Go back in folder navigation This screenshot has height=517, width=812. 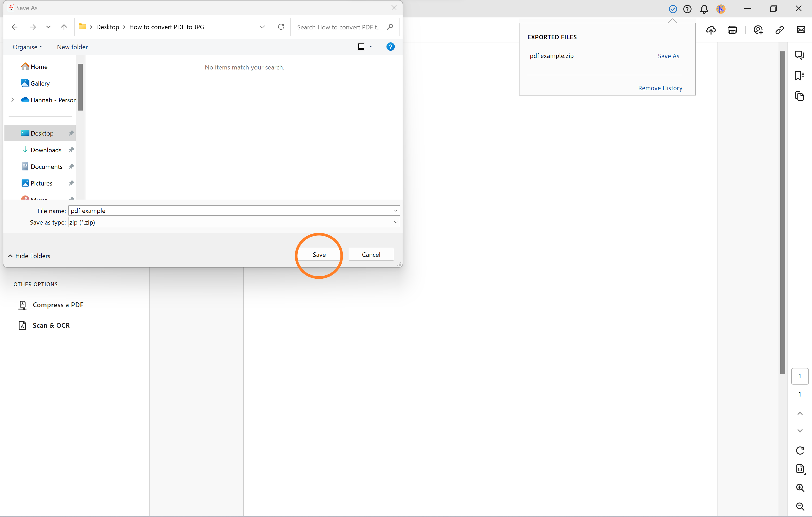tap(15, 27)
